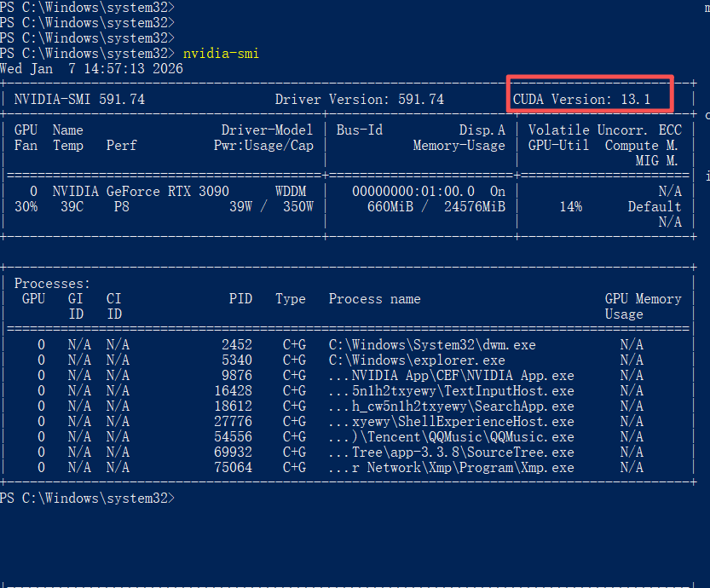Click the Default compute mode value

tap(655, 207)
